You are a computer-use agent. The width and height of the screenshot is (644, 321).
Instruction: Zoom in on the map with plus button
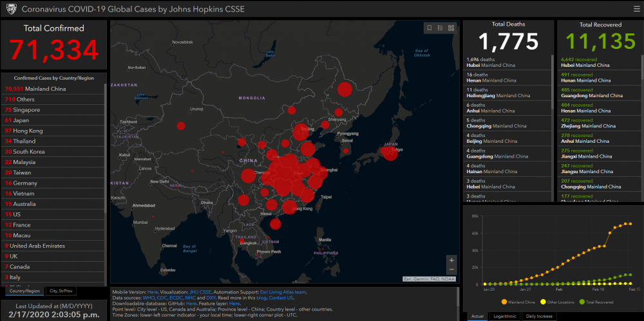(x=451, y=261)
